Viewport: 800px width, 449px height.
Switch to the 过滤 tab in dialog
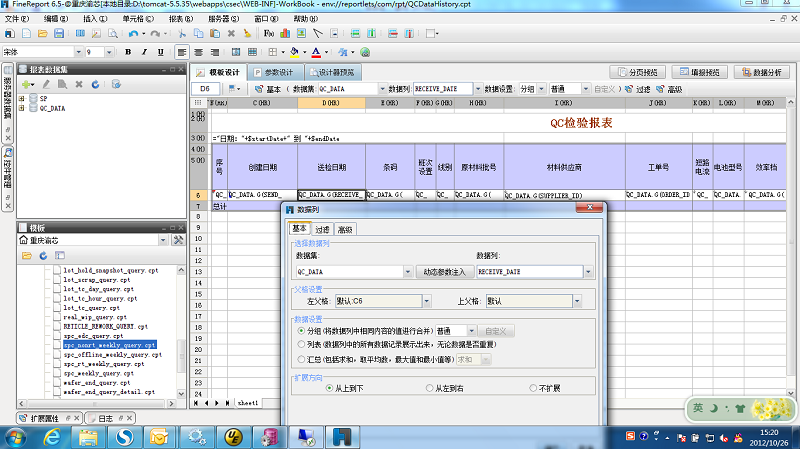(x=322, y=230)
